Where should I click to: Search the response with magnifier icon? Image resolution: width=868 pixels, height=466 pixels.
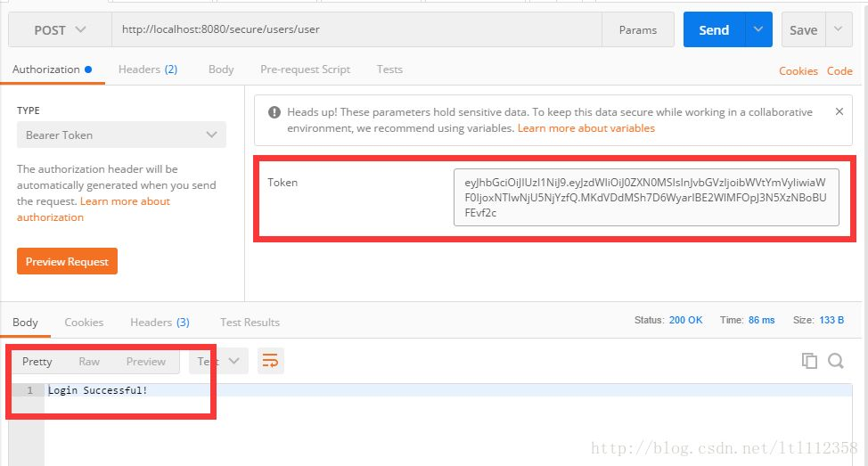pos(836,361)
